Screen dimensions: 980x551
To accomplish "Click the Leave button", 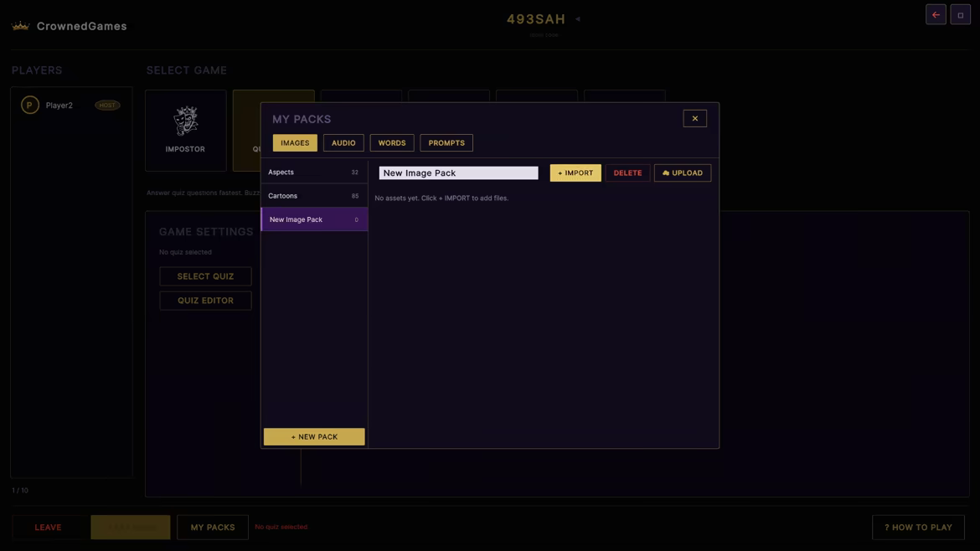I will pos(48,528).
